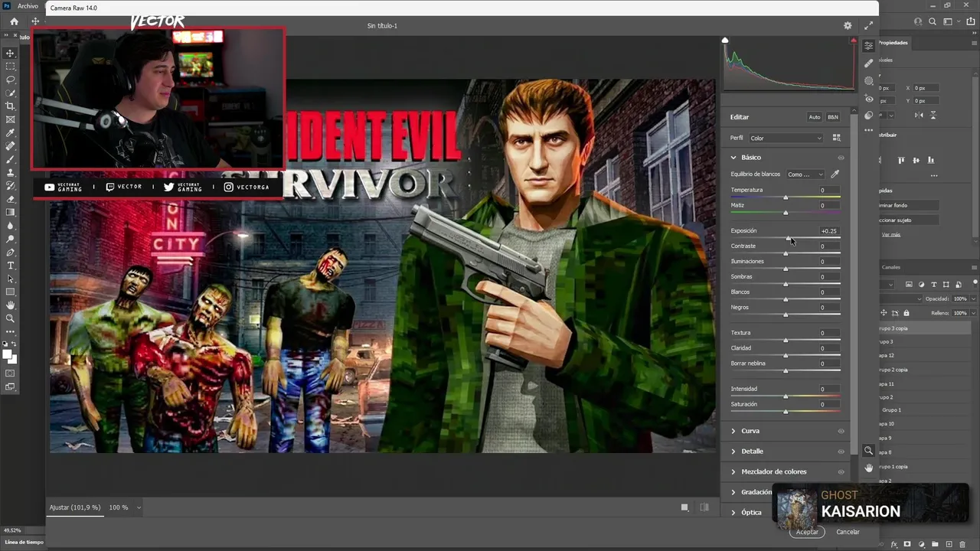980x551 pixels.
Task: Select the Zoom tool in left toolbar
Action: (10, 318)
